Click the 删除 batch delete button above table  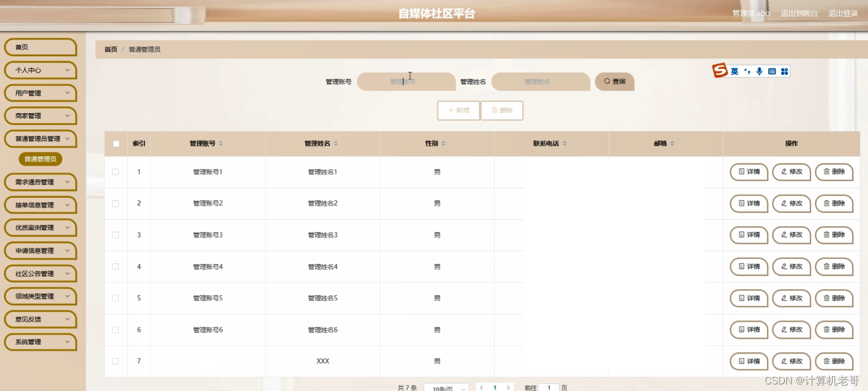pos(502,110)
